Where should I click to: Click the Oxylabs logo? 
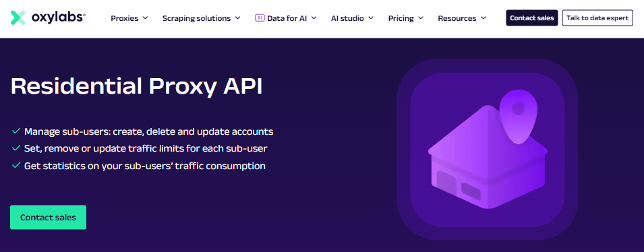(48, 18)
